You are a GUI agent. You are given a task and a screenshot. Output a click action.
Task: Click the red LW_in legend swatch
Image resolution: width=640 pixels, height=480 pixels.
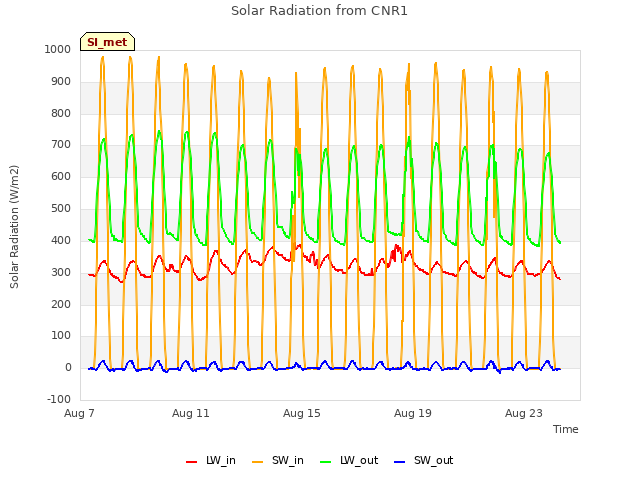(191, 462)
